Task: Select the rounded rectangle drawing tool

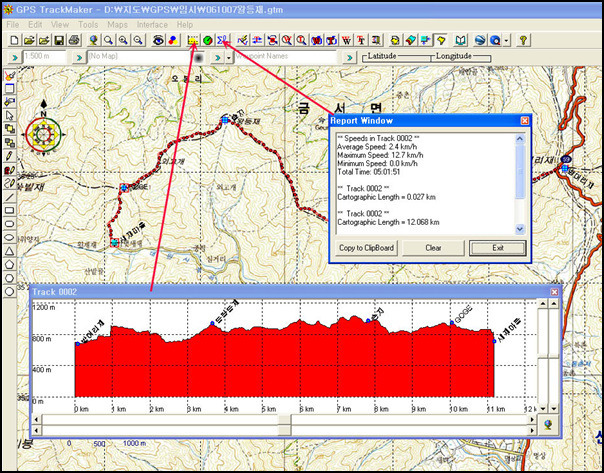Action: (x=10, y=224)
